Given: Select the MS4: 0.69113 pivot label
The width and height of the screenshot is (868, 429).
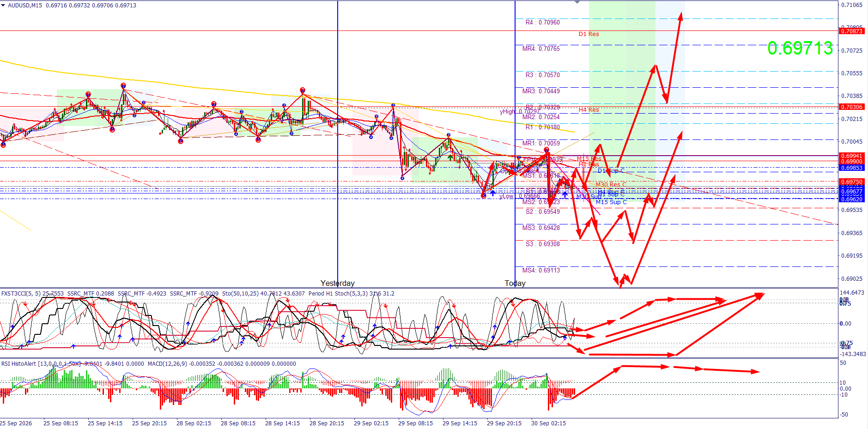Looking at the screenshot, I should coord(541,270).
